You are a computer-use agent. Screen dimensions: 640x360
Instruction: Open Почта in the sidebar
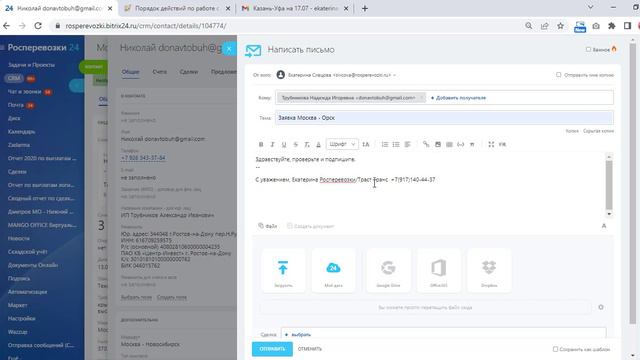point(16,105)
